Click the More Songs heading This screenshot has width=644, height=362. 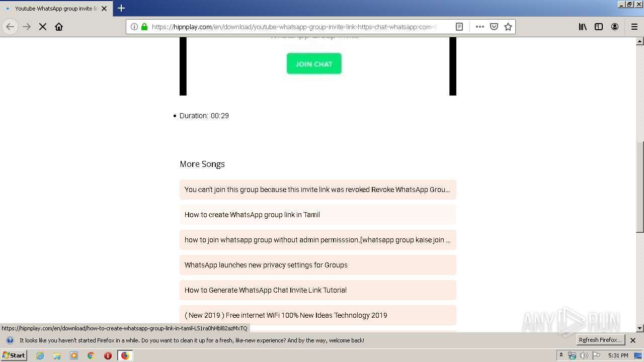202,164
